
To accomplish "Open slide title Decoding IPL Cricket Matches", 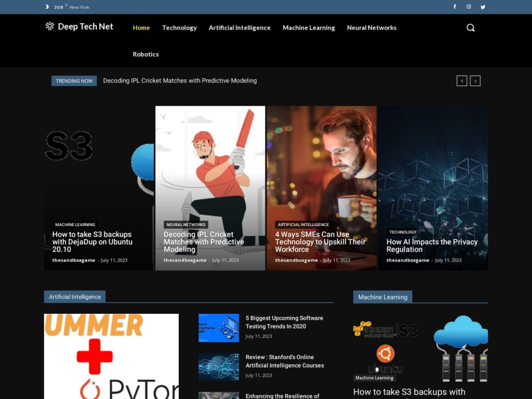I will (x=204, y=242).
